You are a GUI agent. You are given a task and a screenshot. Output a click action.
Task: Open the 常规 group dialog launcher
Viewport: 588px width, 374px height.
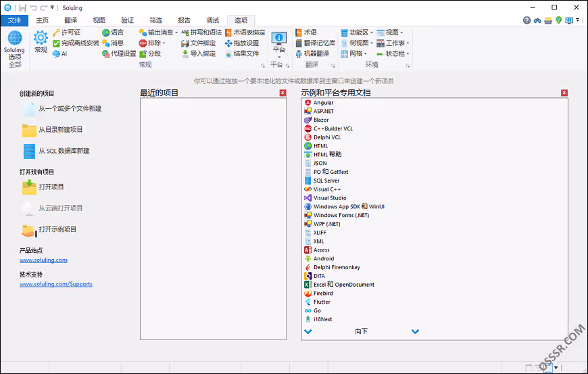[x=262, y=66]
